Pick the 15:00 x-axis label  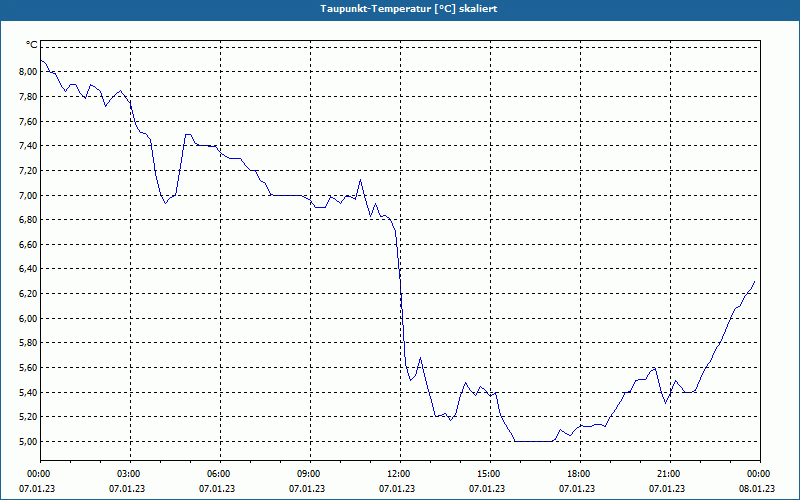coord(487,474)
